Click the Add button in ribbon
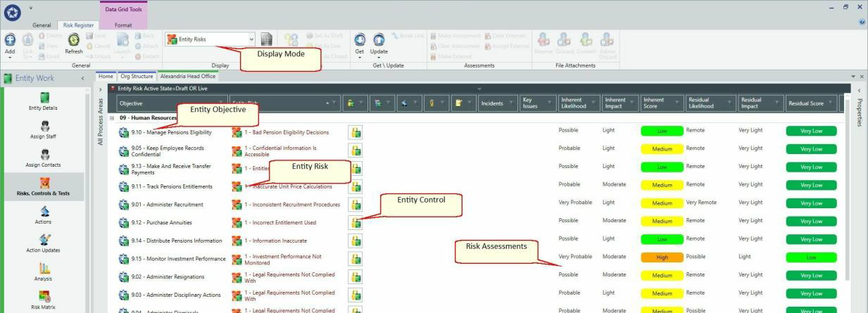The image size is (868, 313). (11, 45)
